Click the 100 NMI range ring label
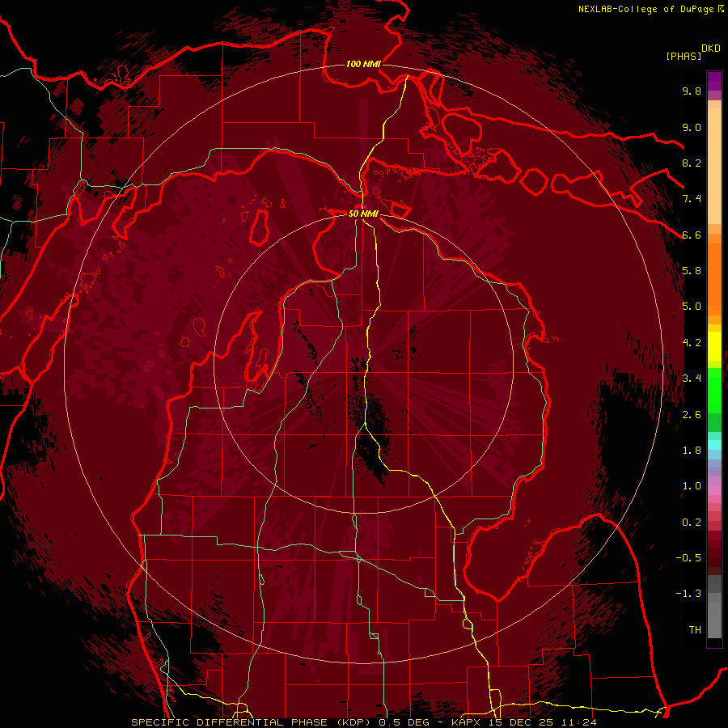This screenshot has height=728, width=728. pyautogui.click(x=363, y=64)
